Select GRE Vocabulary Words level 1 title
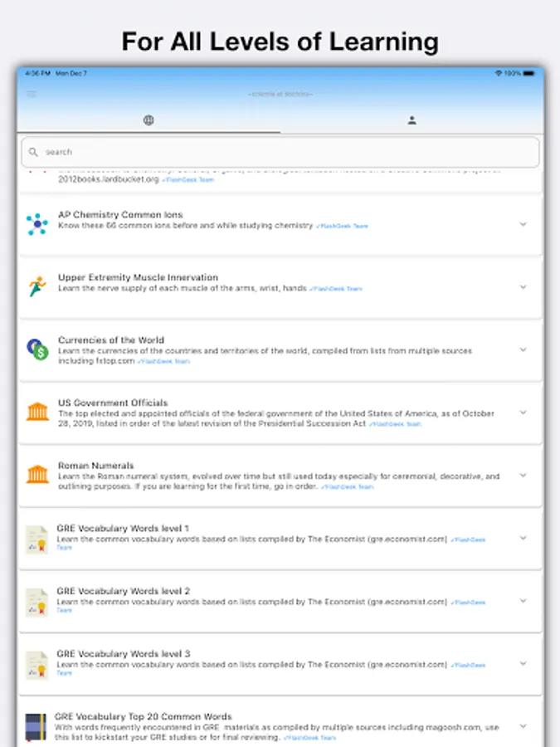 click(x=123, y=529)
